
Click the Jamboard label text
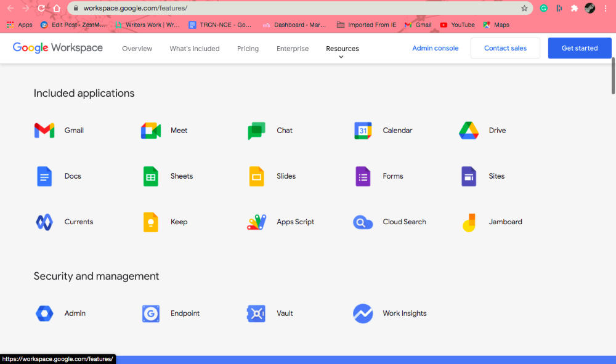click(505, 222)
